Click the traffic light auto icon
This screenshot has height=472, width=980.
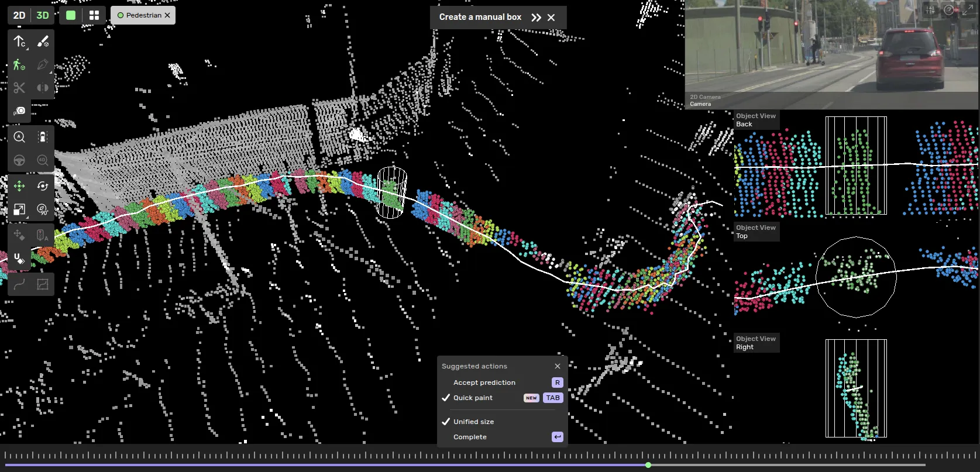[43, 235]
